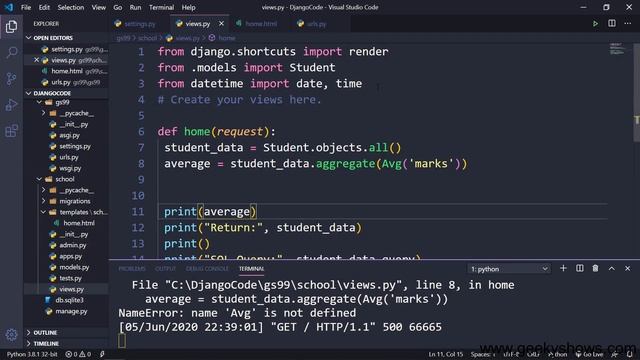Viewport: 640px width, 360px height.
Task: Open the Go menu
Action: [118, 7]
